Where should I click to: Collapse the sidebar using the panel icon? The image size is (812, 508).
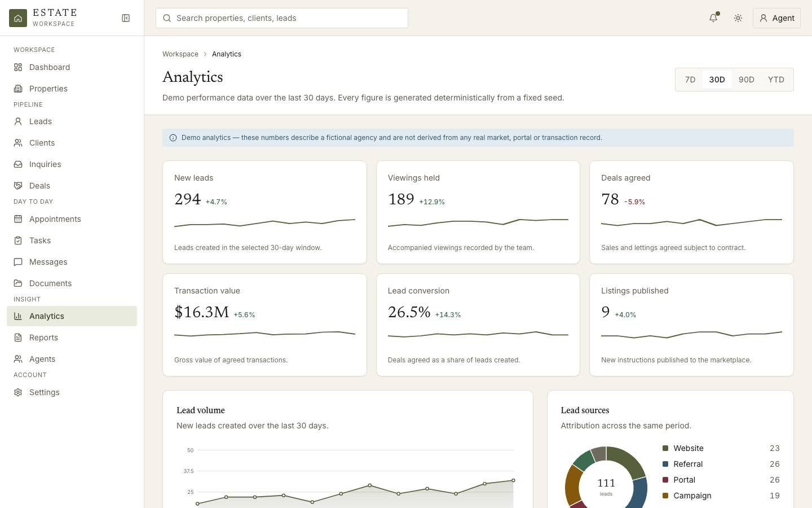coord(126,18)
